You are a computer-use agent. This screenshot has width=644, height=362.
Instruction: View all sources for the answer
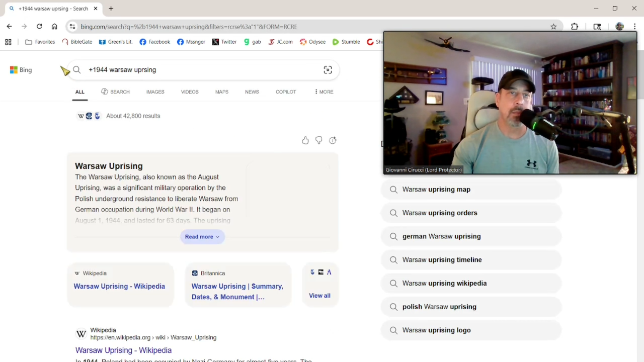[319, 296]
